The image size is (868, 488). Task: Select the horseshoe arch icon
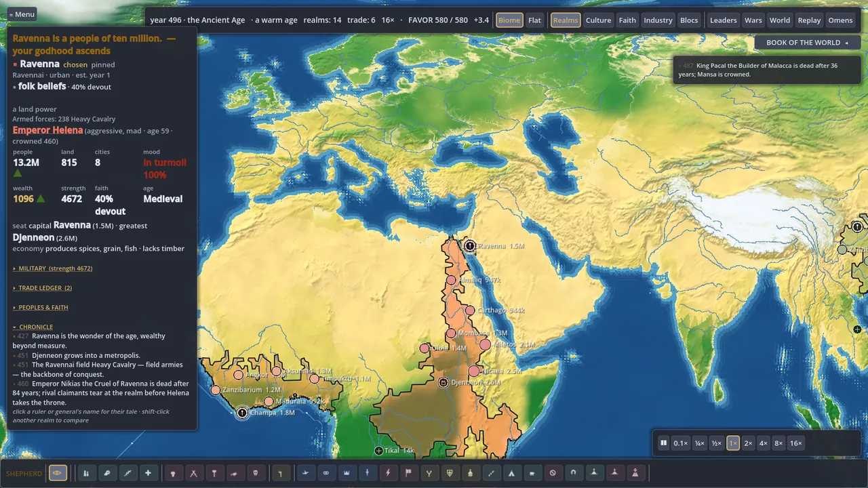coord(574,473)
